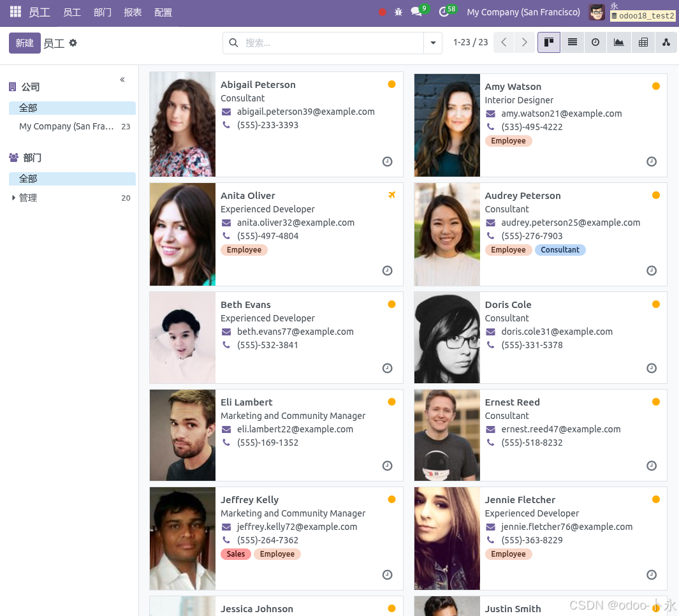Open the 员工 app title menu
The height and width of the screenshot is (616, 679).
click(40, 12)
